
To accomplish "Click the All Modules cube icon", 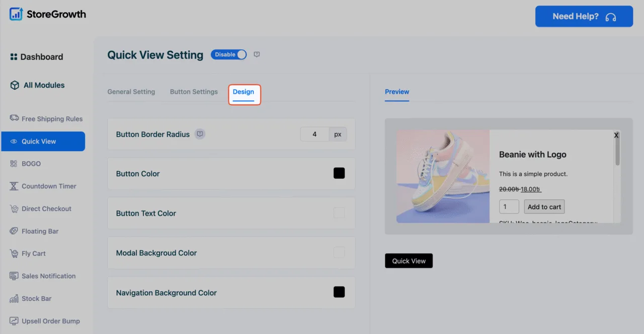I will pos(15,85).
